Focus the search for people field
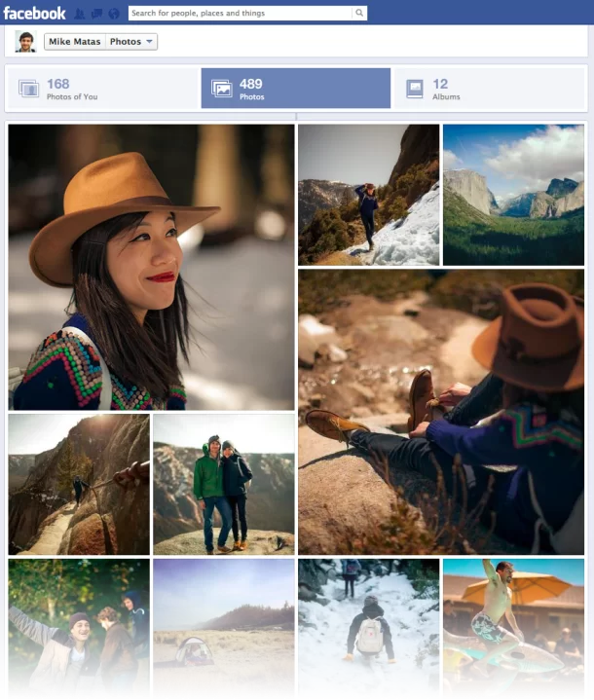 tap(239, 14)
